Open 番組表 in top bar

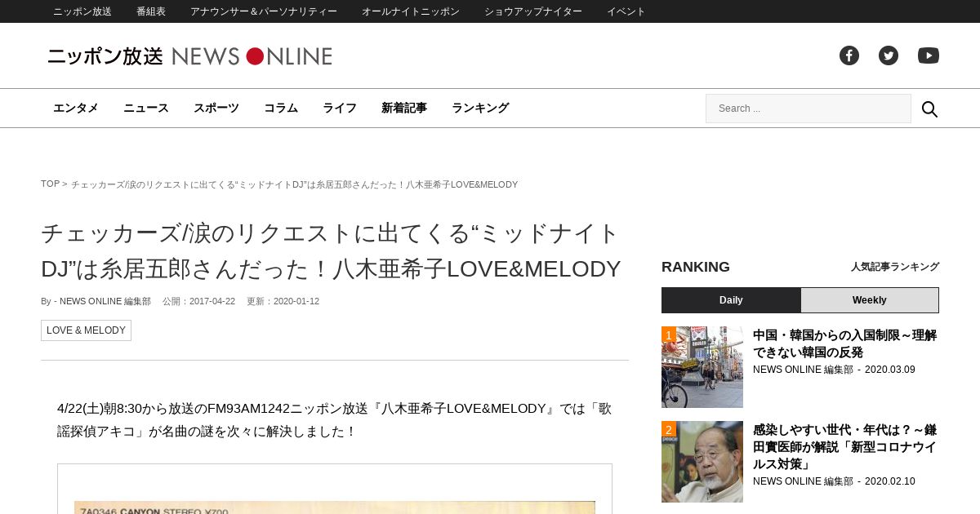pos(151,11)
